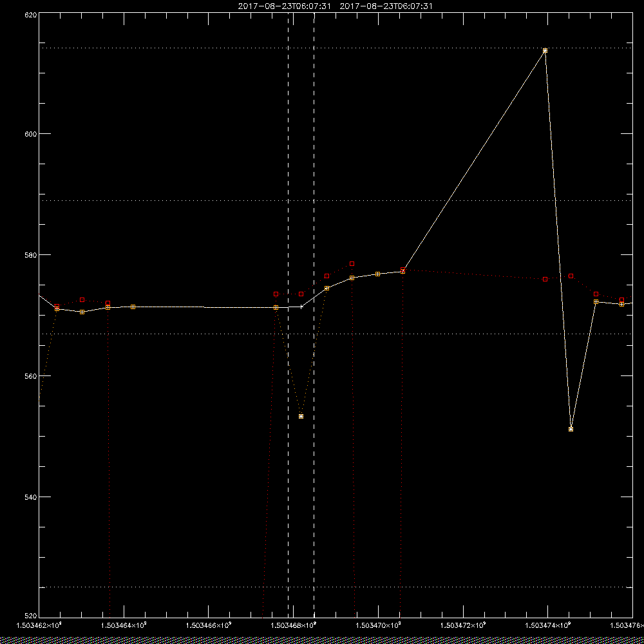Click the rising white line segment toward the peak
644x644 pixels.
tap(474, 161)
